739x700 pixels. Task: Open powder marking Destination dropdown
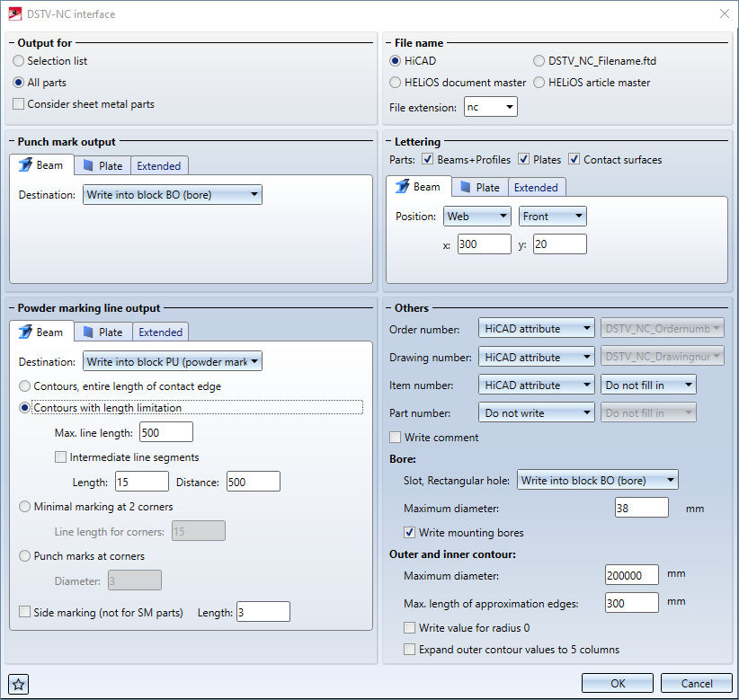point(173,361)
